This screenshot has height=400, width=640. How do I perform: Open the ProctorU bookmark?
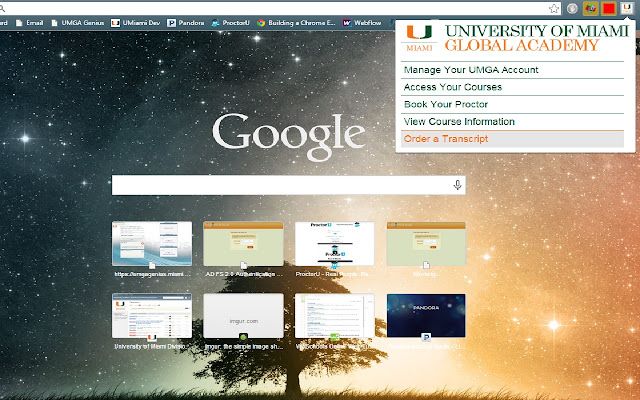(231, 23)
